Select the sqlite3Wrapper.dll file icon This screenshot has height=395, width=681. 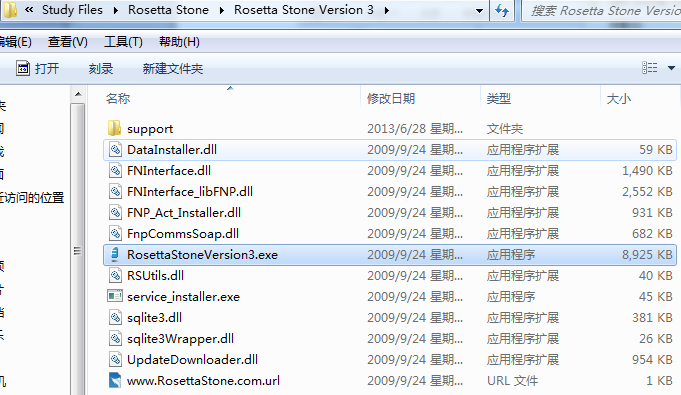[115, 339]
